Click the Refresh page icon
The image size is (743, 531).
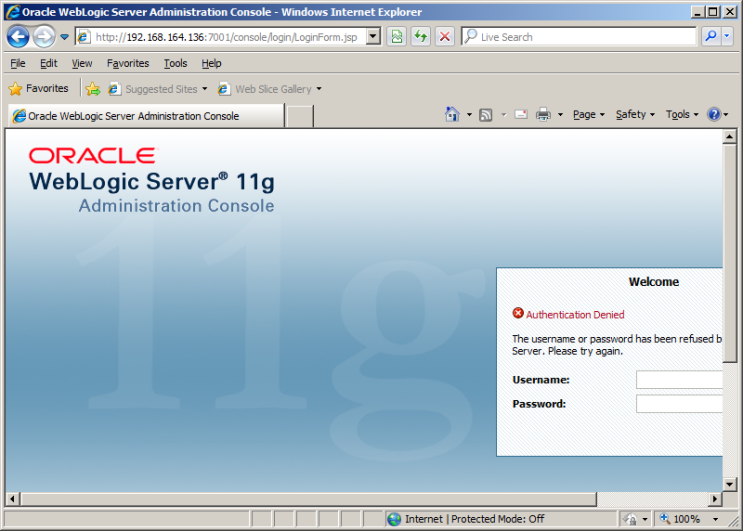pyautogui.click(x=421, y=37)
